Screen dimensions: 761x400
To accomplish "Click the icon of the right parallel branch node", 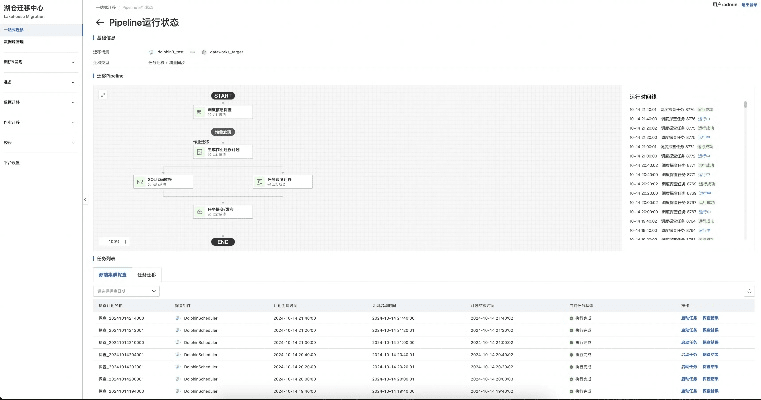I will [x=259, y=182].
